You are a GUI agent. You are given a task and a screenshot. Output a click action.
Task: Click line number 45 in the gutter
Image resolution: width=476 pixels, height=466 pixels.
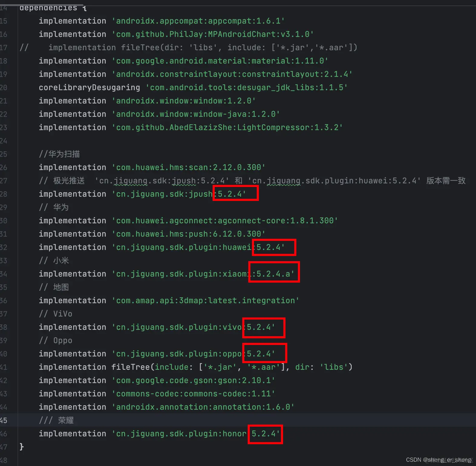click(x=4, y=420)
